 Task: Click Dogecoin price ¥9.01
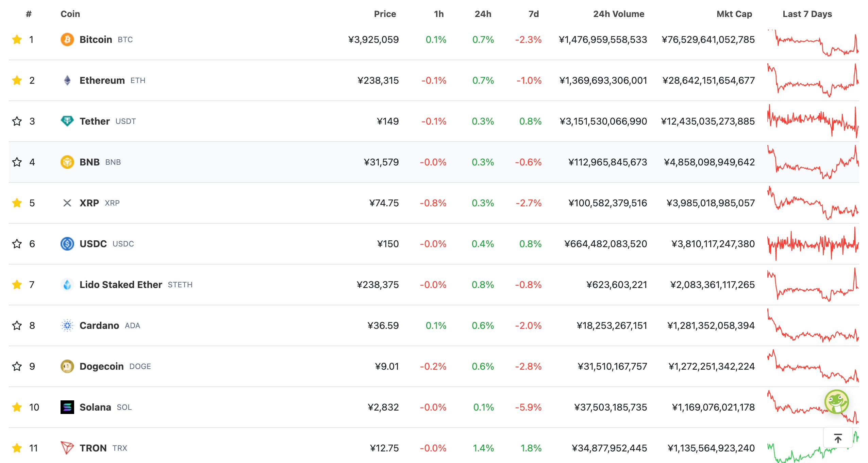tap(387, 366)
